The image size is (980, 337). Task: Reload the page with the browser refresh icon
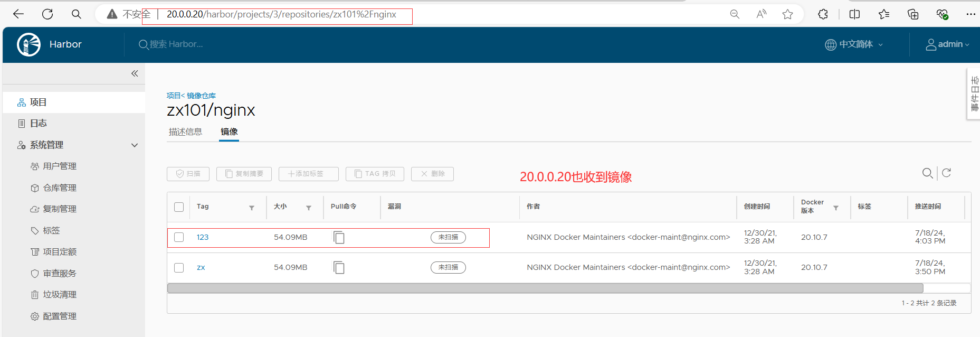tap(47, 14)
